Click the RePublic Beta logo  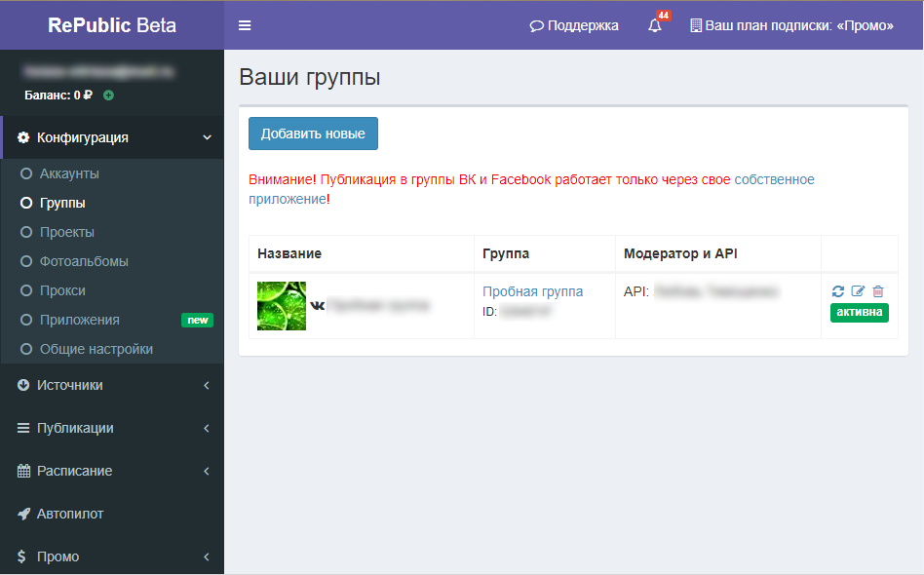112,25
